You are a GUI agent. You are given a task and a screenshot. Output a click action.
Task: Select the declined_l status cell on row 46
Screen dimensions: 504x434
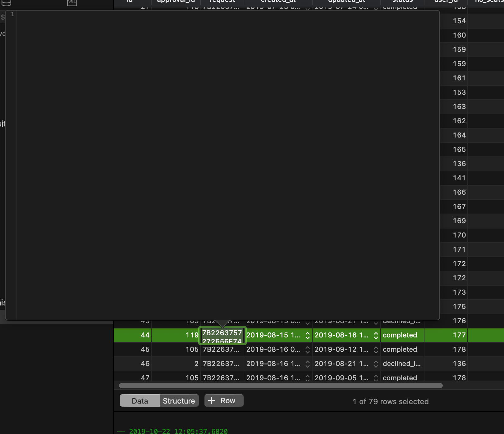pyautogui.click(x=401, y=364)
